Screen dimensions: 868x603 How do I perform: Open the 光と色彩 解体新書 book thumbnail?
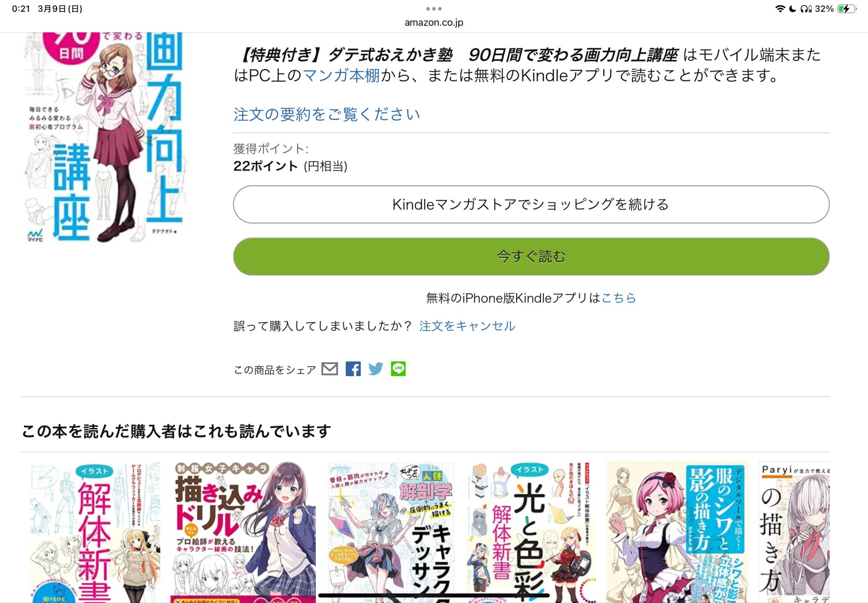pyautogui.click(x=531, y=532)
